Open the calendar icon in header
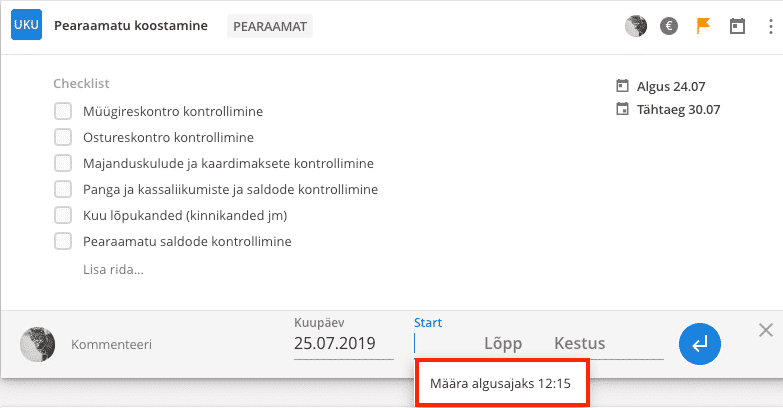The width and height of the screenshot is (783, 408). point(737,26)
